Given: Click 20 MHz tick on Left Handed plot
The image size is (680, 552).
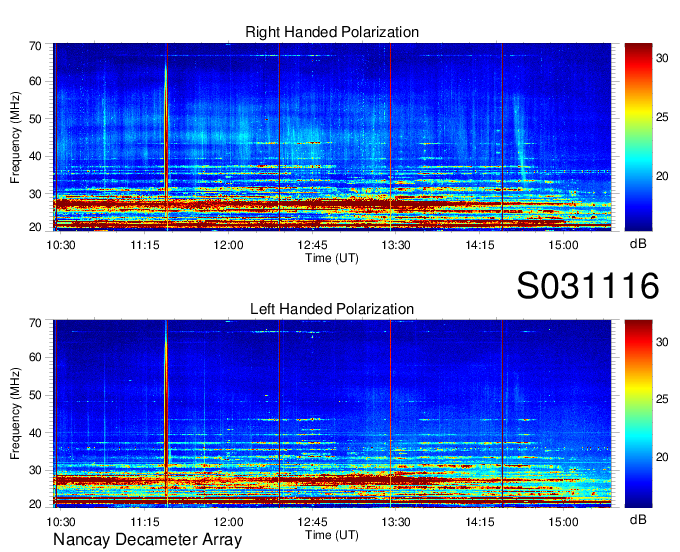Looking at the screenshot, I should [x=36, y=504].
